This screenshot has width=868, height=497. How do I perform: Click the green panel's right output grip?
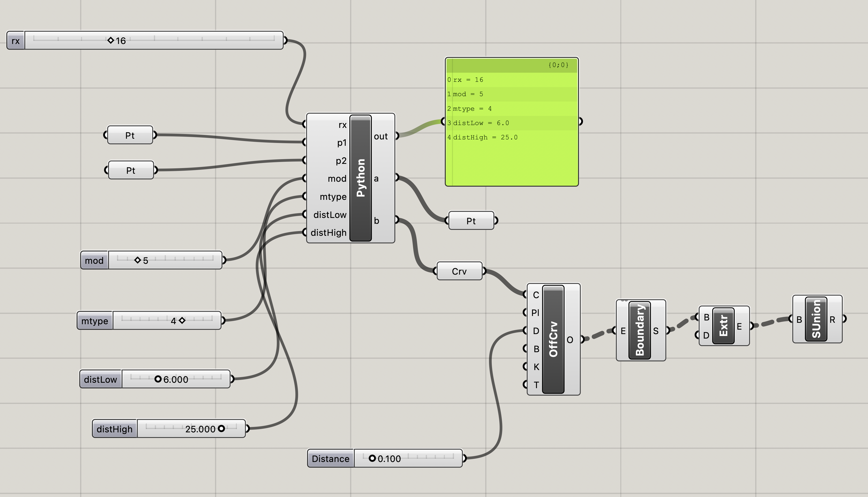click(580, 121)
